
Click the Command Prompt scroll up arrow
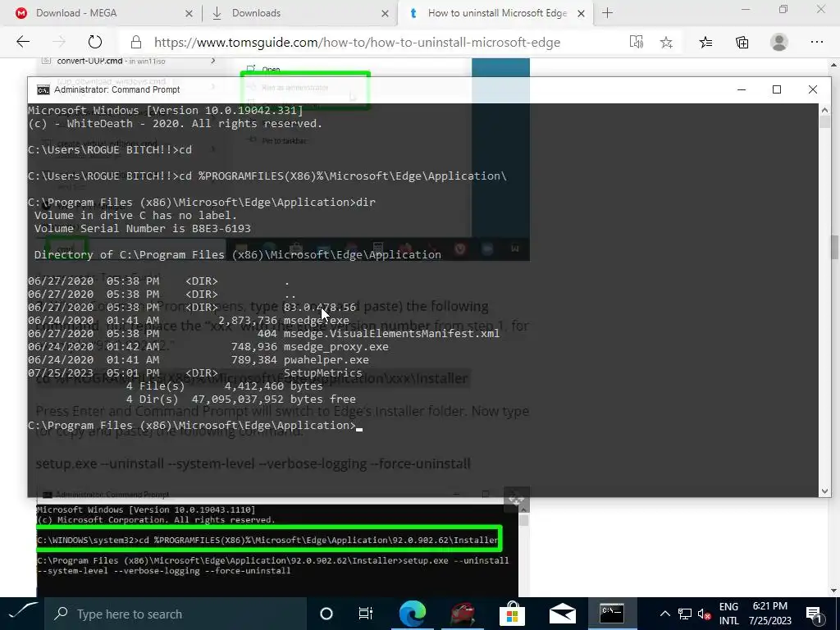(x=824, y=109)
